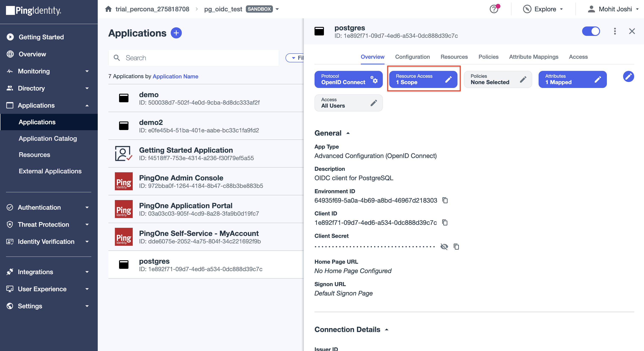Open the help question mark icon
The height and width of the screenshot is (351, 644).
click(494, 9)
